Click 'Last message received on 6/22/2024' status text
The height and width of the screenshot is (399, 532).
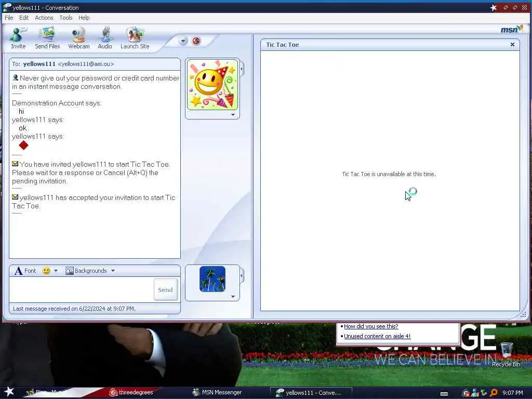(74, 309)
